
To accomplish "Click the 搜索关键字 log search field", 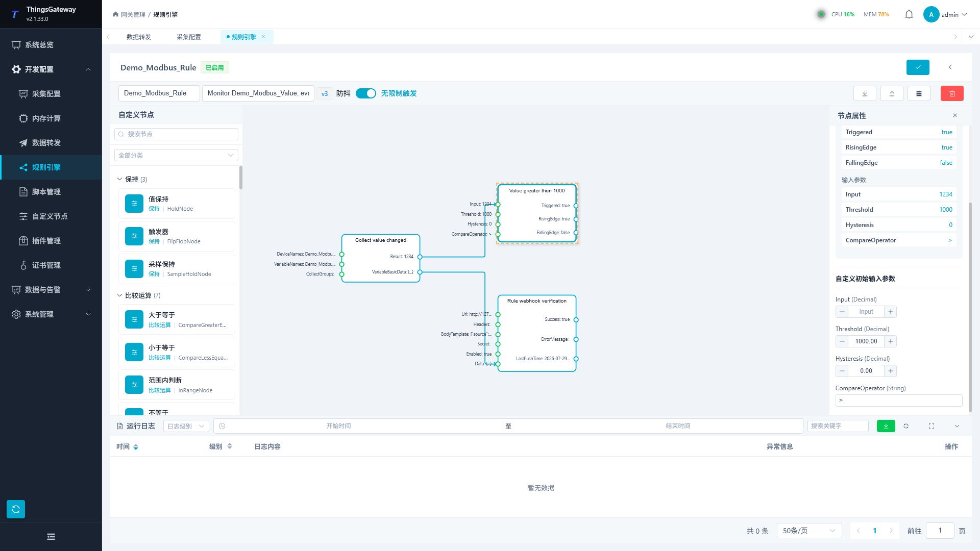I will click(838, 426).
